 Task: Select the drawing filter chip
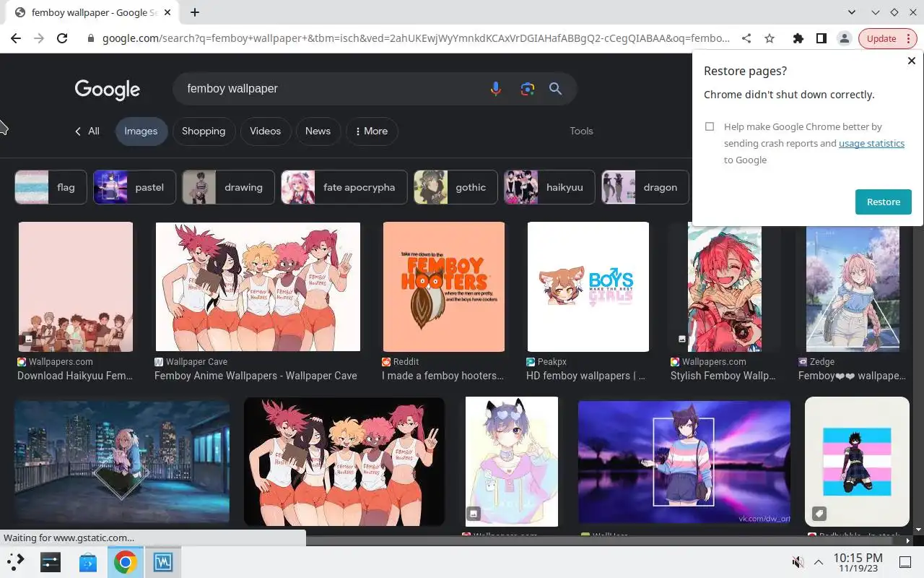point(228,187)
